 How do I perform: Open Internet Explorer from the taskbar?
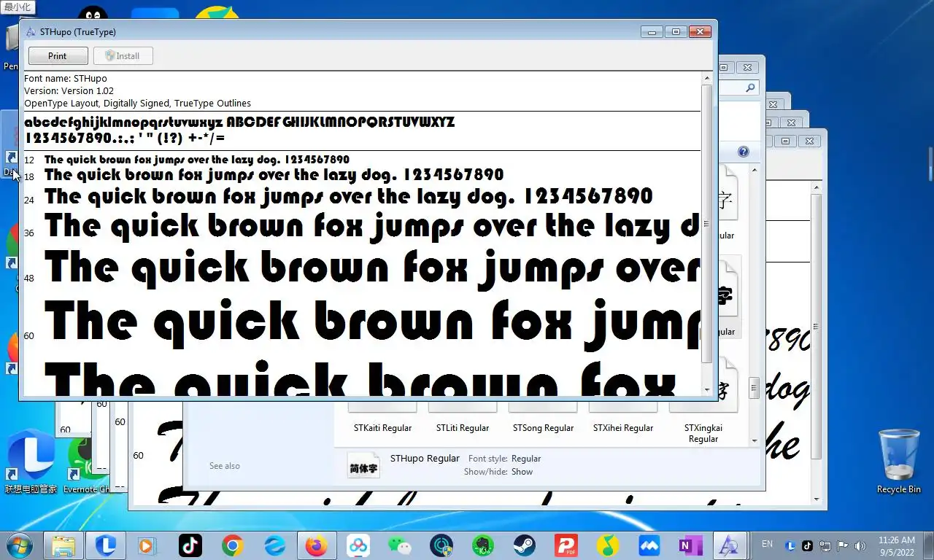pos(275,545)
